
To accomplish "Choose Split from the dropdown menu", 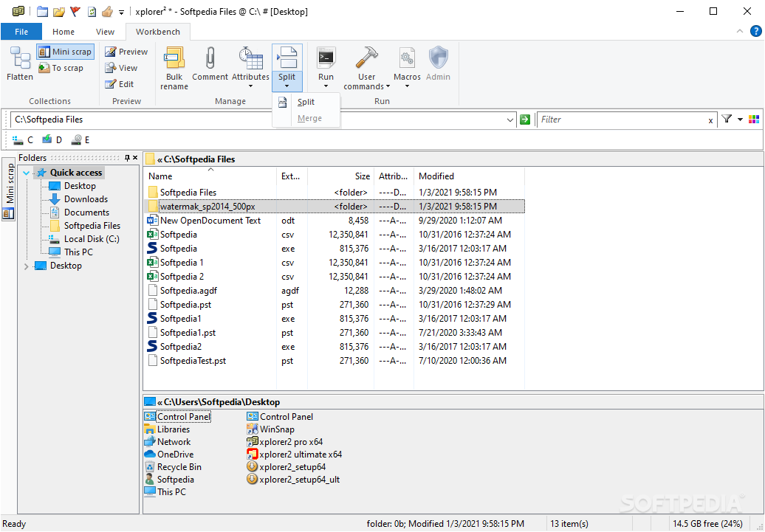I will click(306, 102).
